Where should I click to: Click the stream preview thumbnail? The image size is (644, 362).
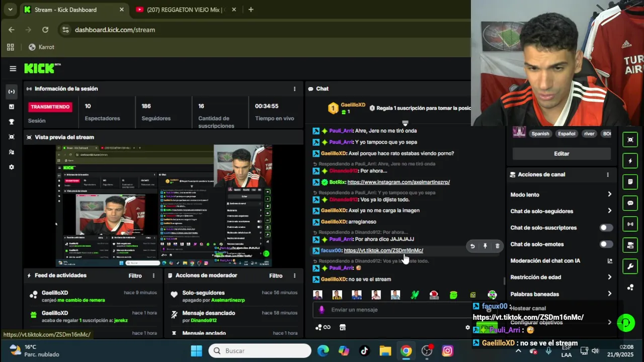tap(164, 206)
